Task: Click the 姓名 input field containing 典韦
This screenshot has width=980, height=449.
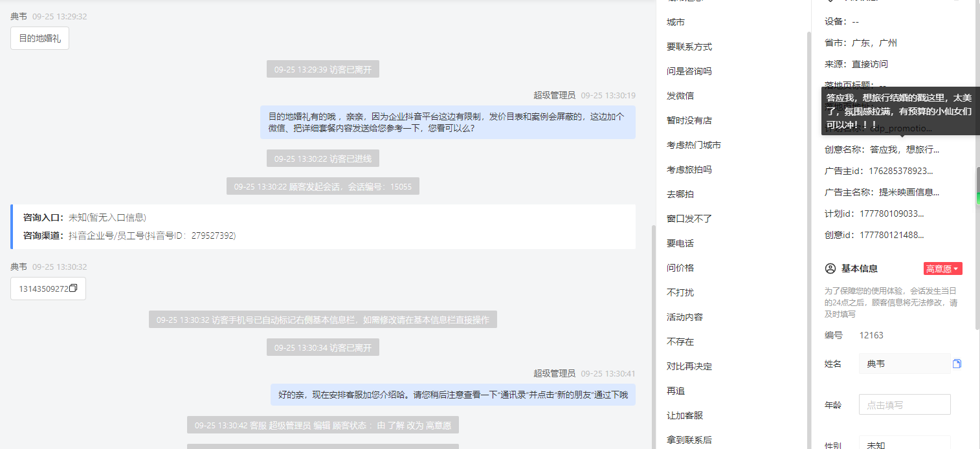Action: (904, 364)
